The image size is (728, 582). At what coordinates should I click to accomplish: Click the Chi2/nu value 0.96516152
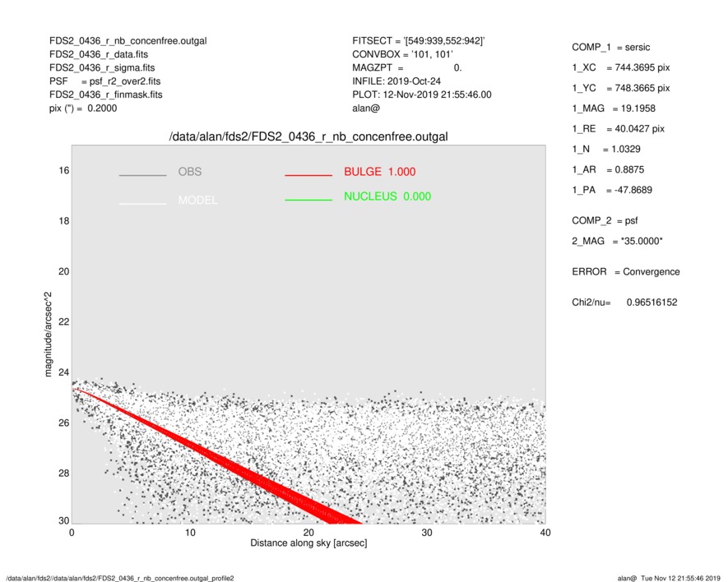[651, 303]
